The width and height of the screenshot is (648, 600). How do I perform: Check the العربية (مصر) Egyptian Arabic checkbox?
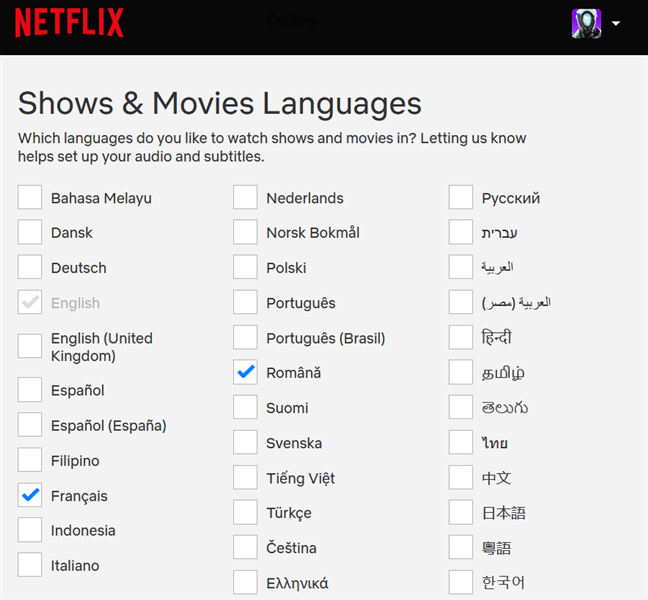[461, 302]
